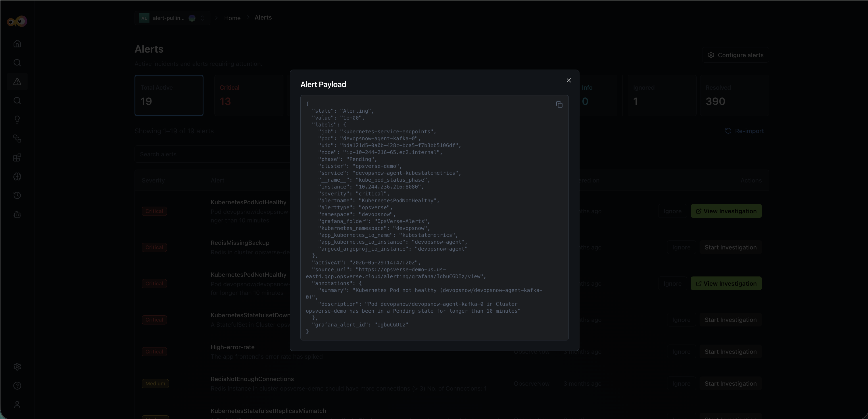Screen dimensions: 868x419
Task: Focus the Search alerts field
Action: (x=212, y=154)
